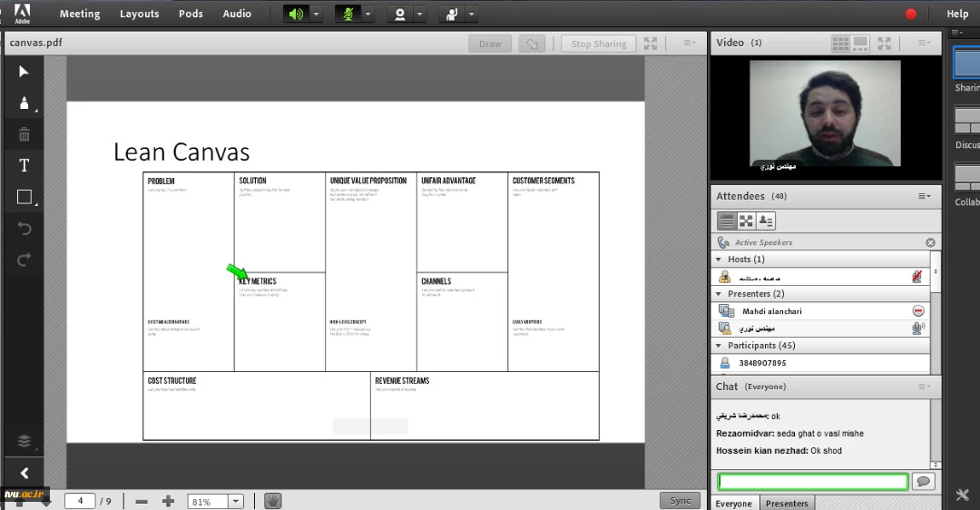Select the Text tool in whiteboard toolbar
Image resolution: width=980 pixels, height=510 pixels.
(24, 165)
